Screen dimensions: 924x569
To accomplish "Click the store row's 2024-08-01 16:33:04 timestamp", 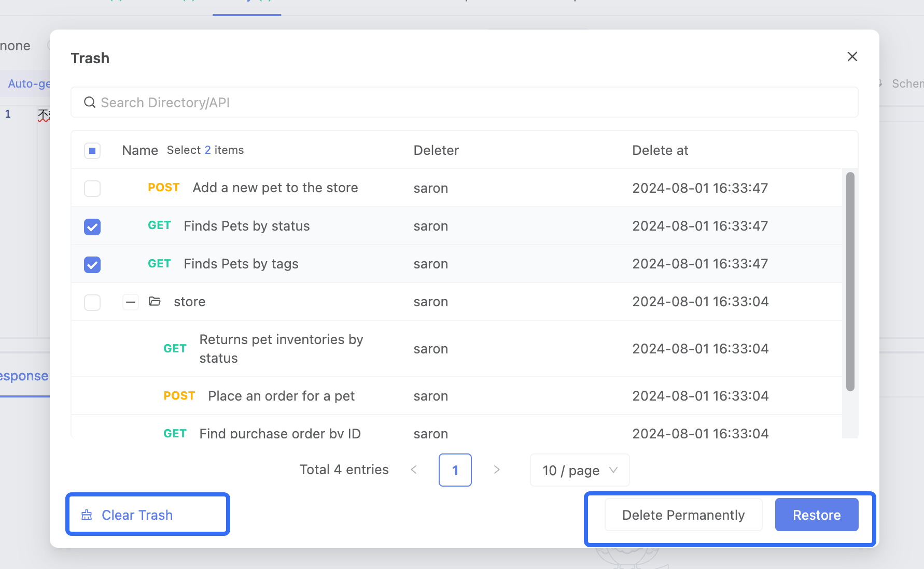I will (x=701, y=302).
